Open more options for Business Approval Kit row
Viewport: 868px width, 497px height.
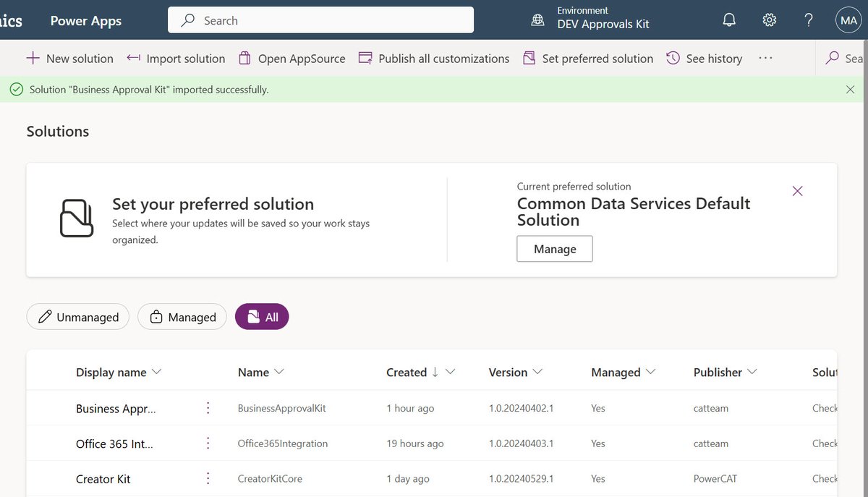click(x=208, y=408)
